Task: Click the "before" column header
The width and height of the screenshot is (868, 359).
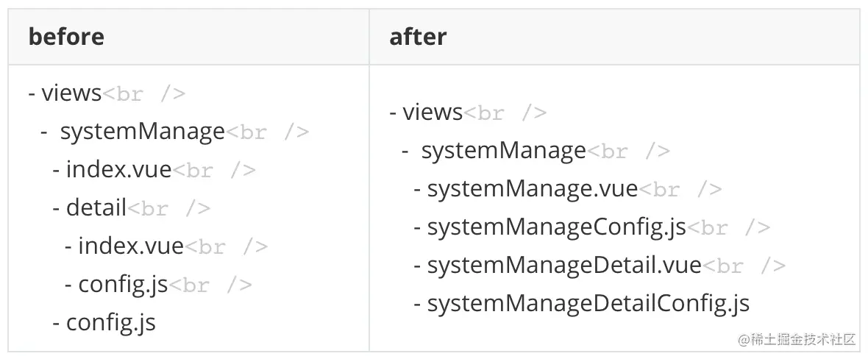Action: [x=66, y=37]
